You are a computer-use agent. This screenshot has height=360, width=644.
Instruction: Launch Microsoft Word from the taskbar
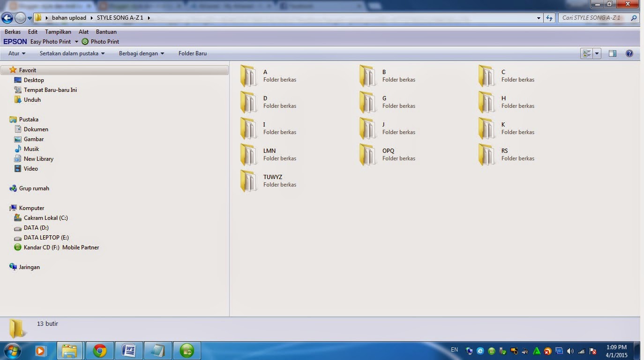pos(128,350)
